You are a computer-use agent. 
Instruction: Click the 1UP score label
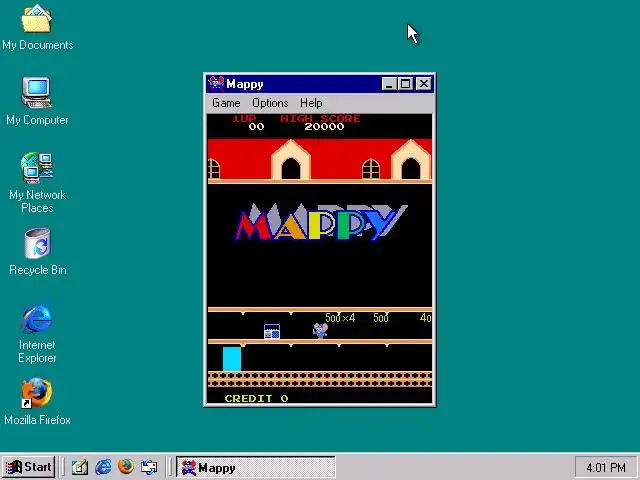click(244, 119)
